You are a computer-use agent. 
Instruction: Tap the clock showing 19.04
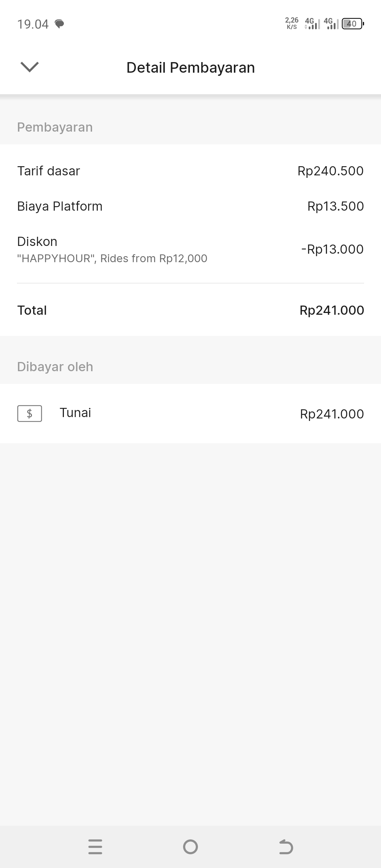[x=33, y=24]
